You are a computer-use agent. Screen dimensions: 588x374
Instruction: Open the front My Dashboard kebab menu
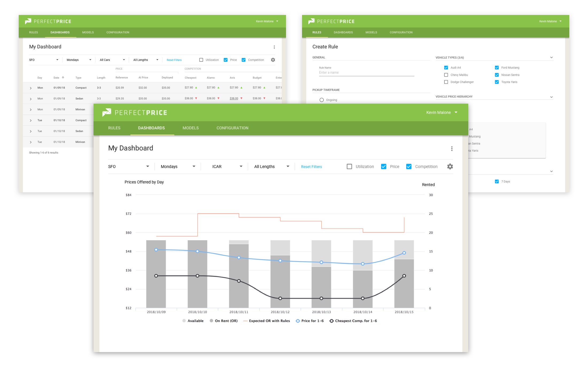[452, 149]
